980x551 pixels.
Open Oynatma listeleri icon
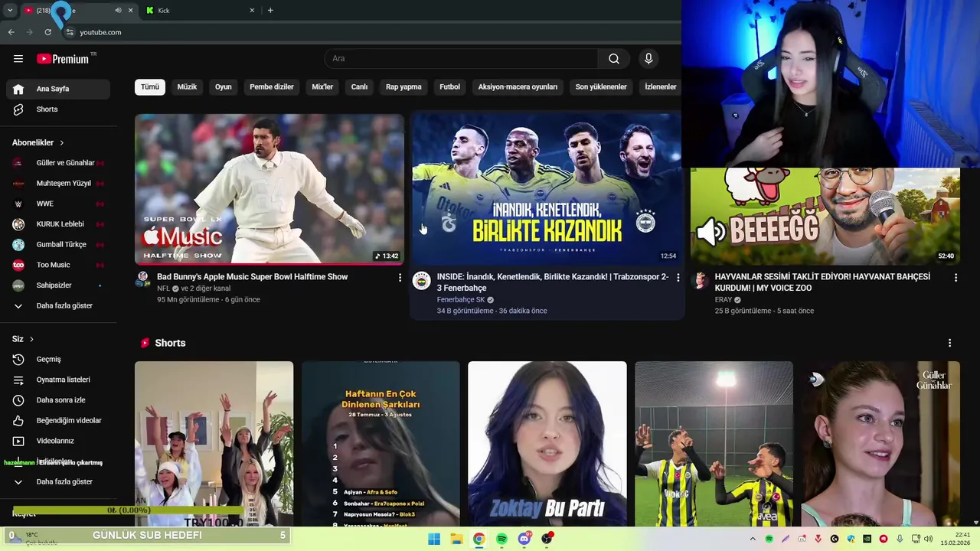coord(18,380)
